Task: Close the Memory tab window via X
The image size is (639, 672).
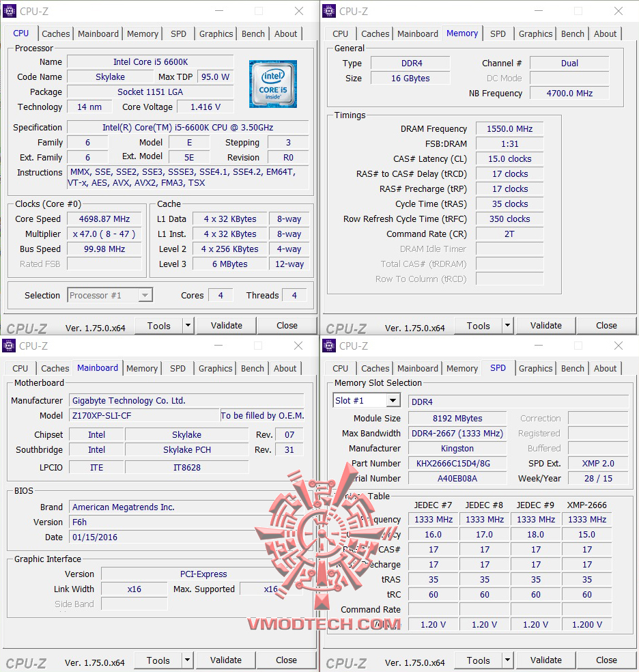Action: [x=619, y=11]
